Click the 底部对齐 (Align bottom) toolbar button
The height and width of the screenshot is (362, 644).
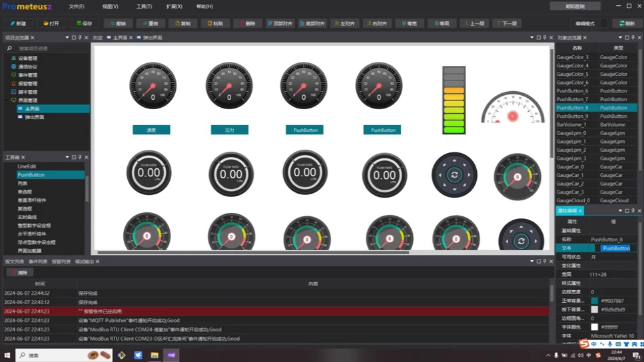(x=312, y=23)
